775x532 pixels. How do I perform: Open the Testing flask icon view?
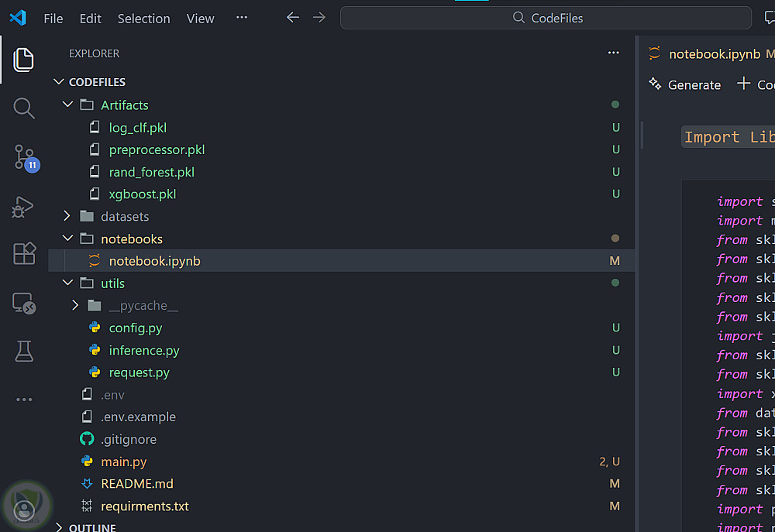click(24, 351)
